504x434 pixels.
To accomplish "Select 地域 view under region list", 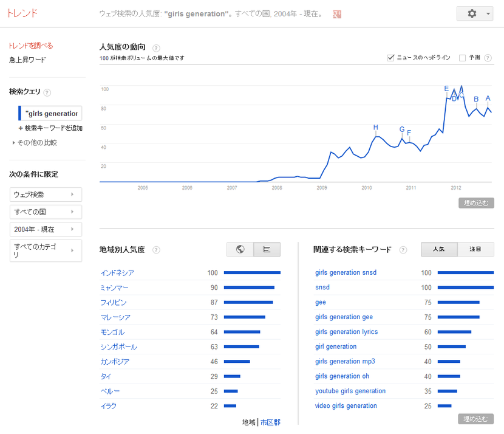I will coord(249,422).
